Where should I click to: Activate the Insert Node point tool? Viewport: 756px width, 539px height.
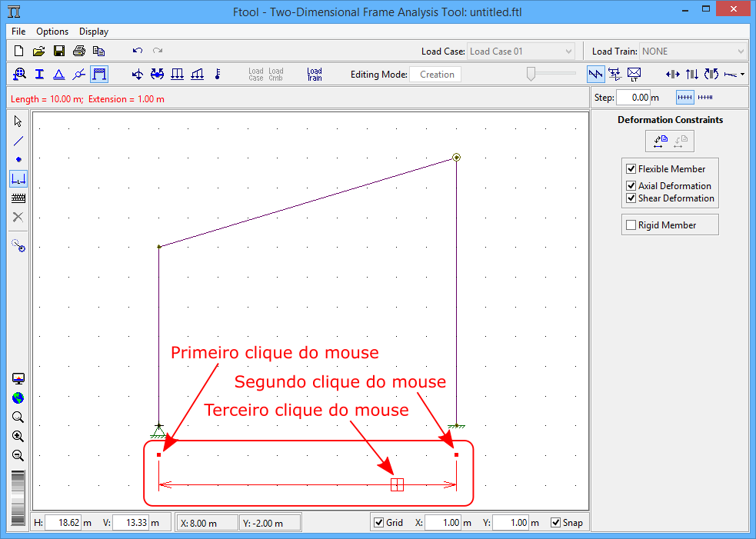pos(18,159)
